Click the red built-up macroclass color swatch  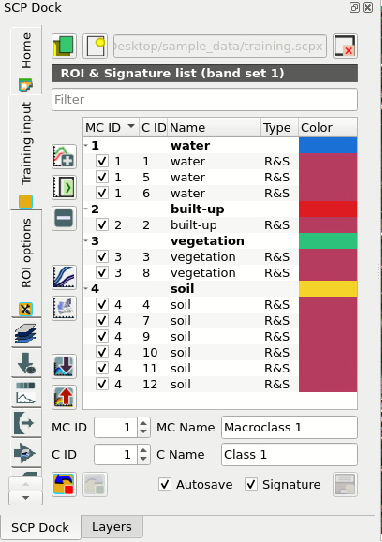328,209
